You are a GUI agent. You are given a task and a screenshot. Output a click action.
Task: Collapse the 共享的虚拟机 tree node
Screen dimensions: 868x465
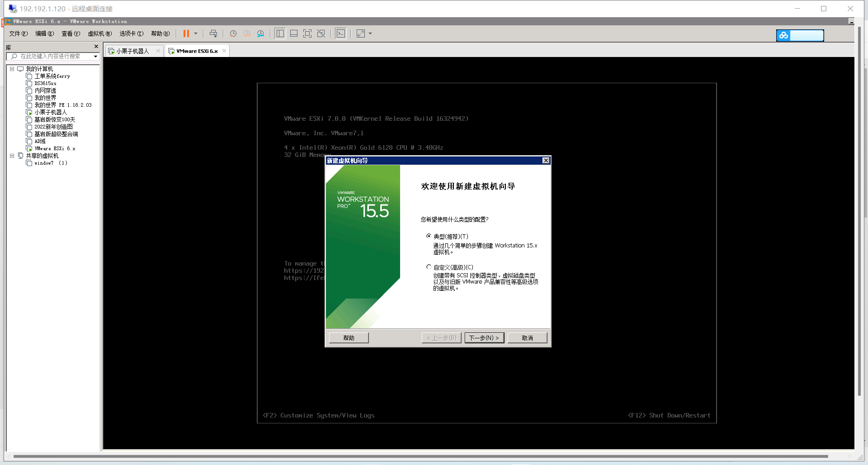click(x=12, y=156)
